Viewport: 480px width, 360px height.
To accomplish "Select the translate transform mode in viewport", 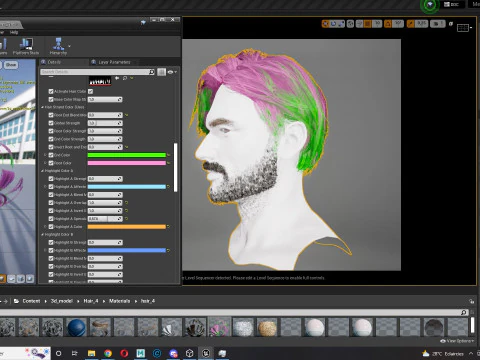I will coord(325,24).
